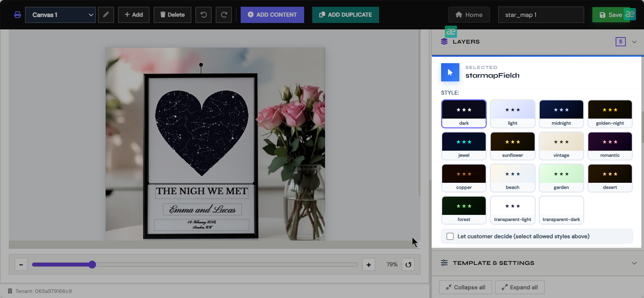Screen dimensions: 644x298
Task: Click the undo arrow icon
Action: coord(204,15)
